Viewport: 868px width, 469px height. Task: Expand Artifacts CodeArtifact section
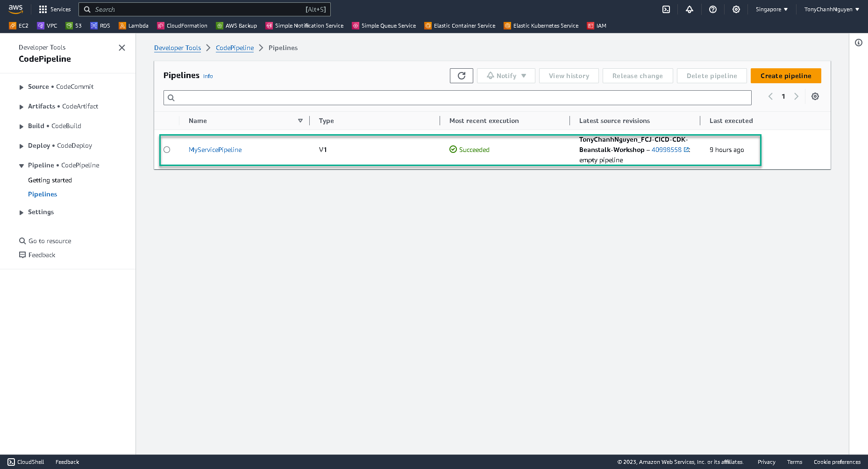pyautogui.click(x=21, y=107)
